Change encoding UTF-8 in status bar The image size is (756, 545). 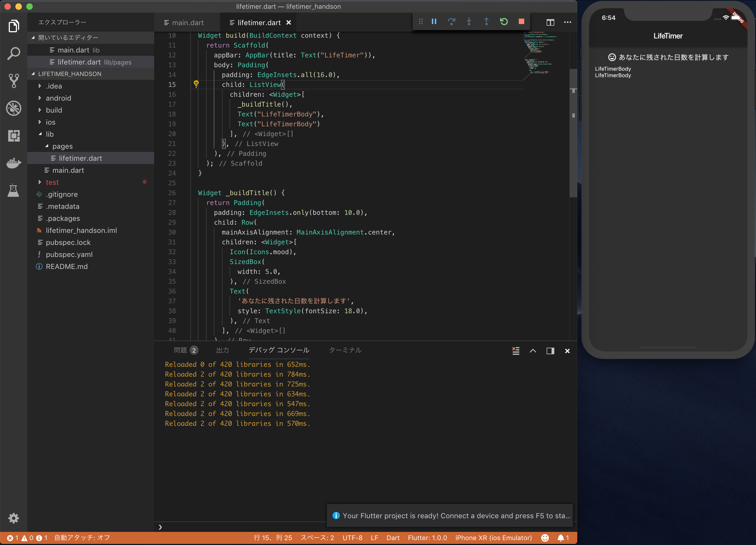352,538
